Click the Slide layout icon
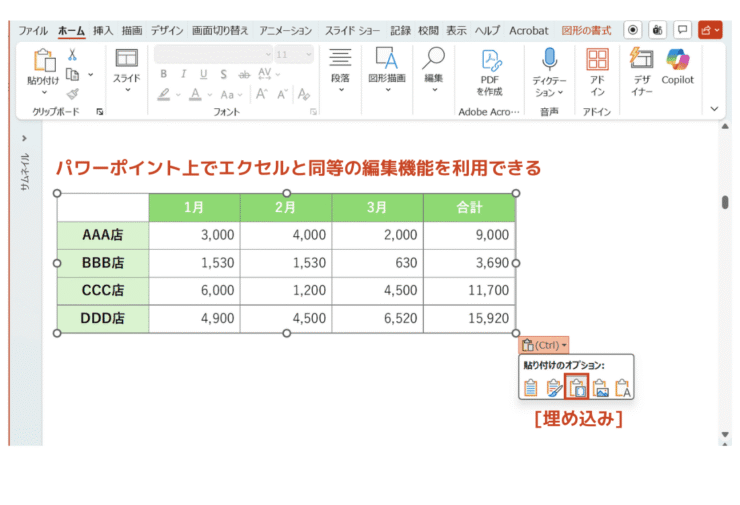 (x=126, y=59)
